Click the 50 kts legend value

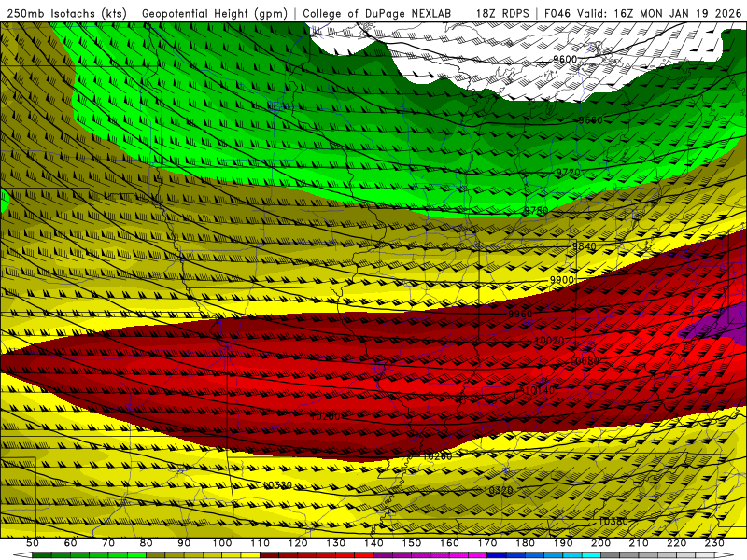click(32, 543)
